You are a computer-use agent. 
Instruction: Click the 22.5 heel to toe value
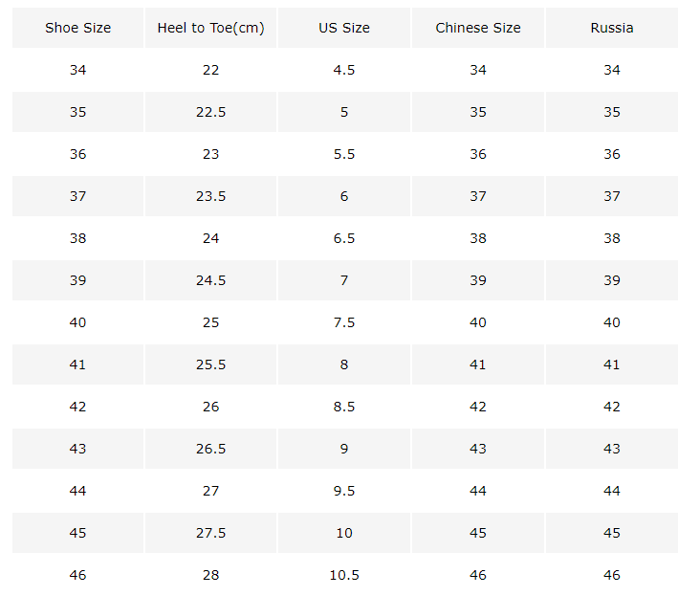pyautogui.click(x=210, y=112)
